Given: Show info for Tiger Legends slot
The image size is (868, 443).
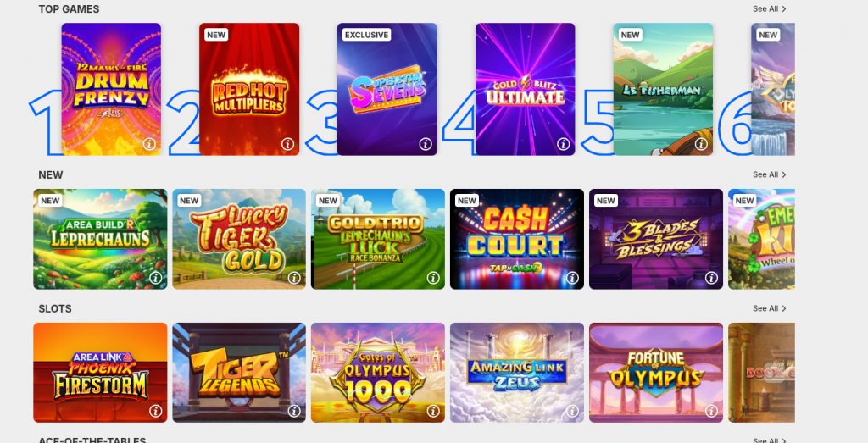Looking at the screenshot, I should (294, 411).
